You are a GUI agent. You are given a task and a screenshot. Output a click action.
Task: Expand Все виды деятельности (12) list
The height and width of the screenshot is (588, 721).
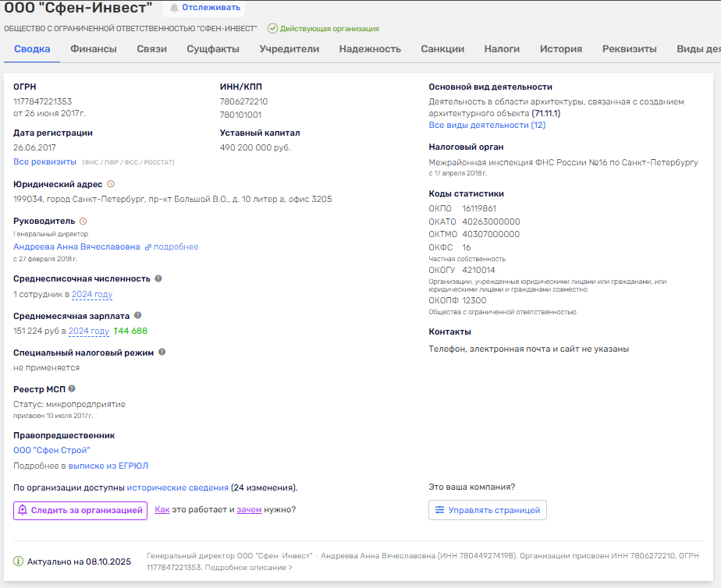[487, 125]
